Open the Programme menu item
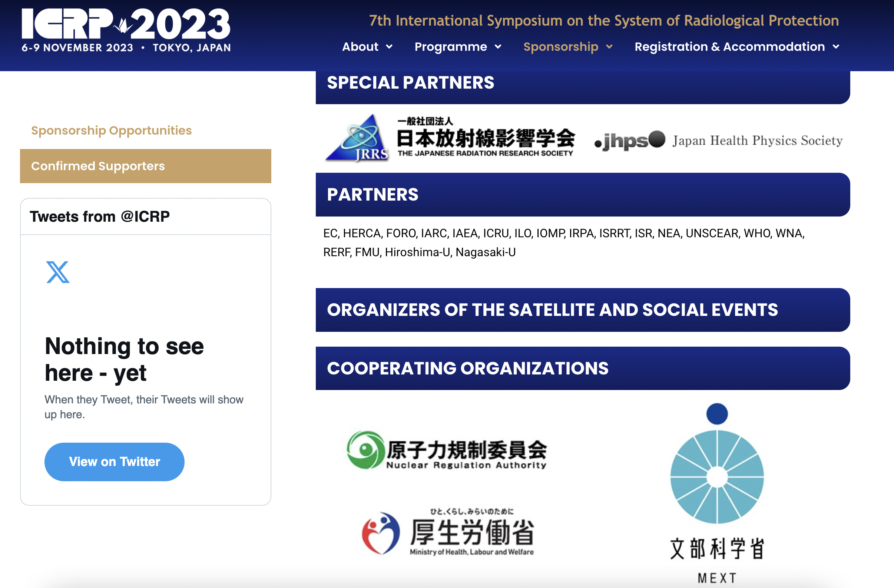This screenshot has width=894, height=588. pos(451,47)
